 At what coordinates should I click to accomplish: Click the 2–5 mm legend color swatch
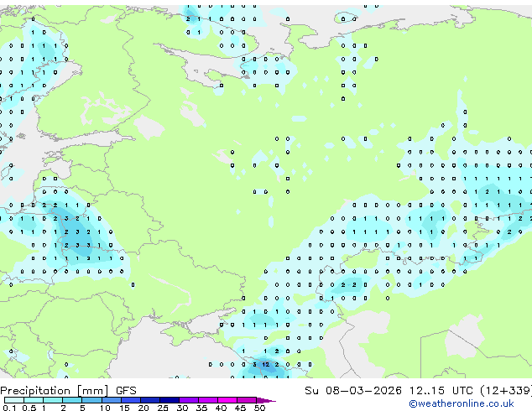pos(72,400)
